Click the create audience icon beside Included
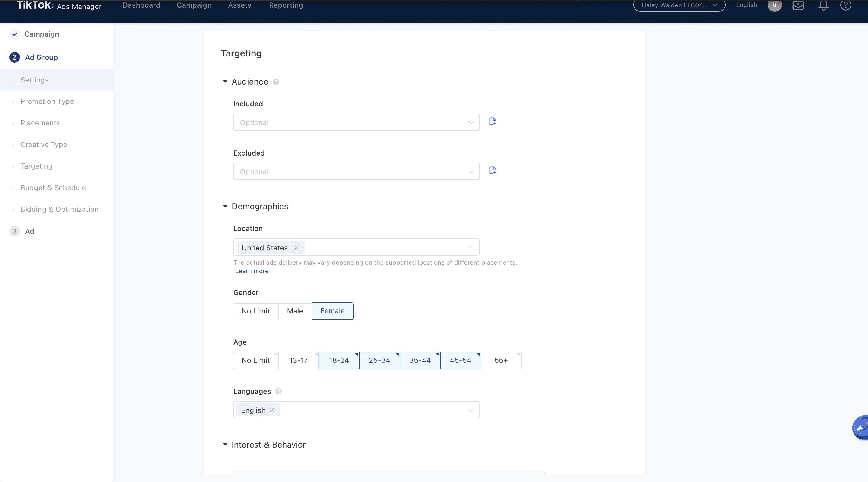This screenshot has height=482, width=868. pos(493,121)
